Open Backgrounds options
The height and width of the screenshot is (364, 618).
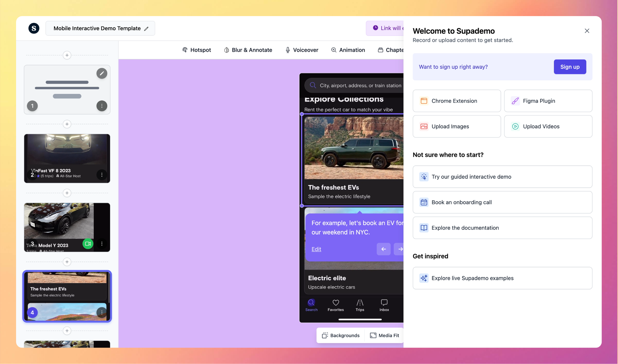(x=341, y=335)
